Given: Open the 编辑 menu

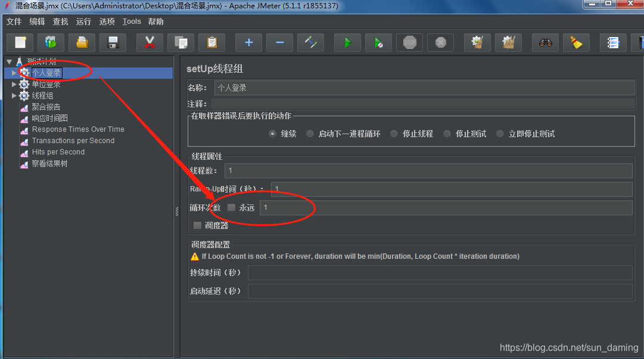Looking at the screenshot, I should (37, 21).
